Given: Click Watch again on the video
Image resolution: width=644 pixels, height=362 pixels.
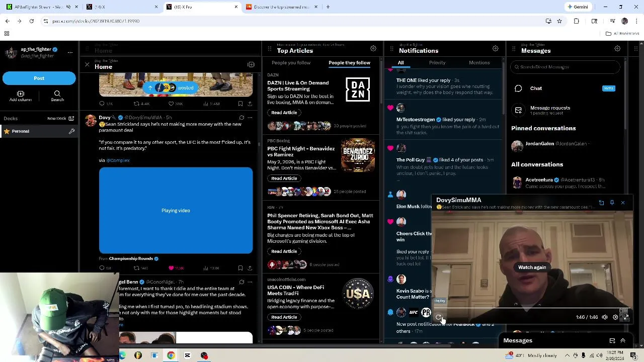Looking at the screenshot, I should coord(532,267).
